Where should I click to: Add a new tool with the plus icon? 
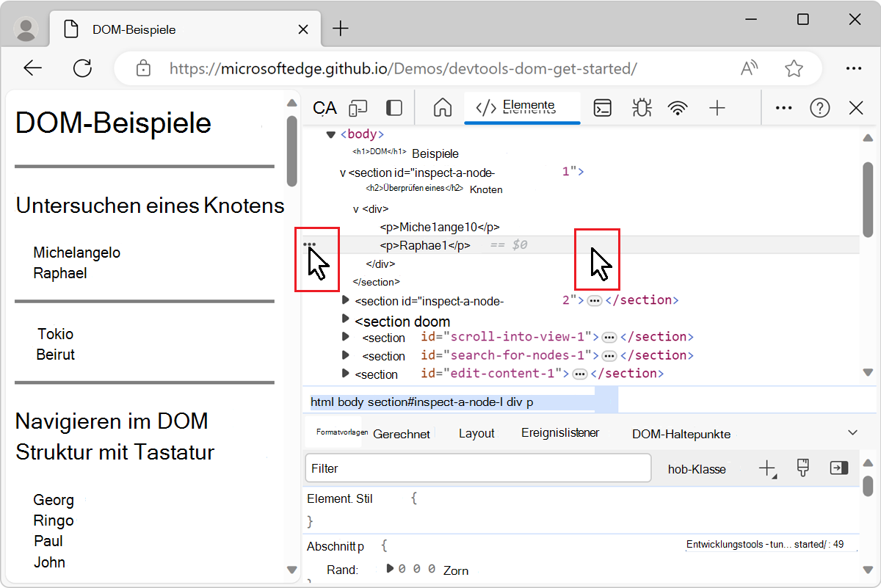pyautogui.click(x=717, y=107)
